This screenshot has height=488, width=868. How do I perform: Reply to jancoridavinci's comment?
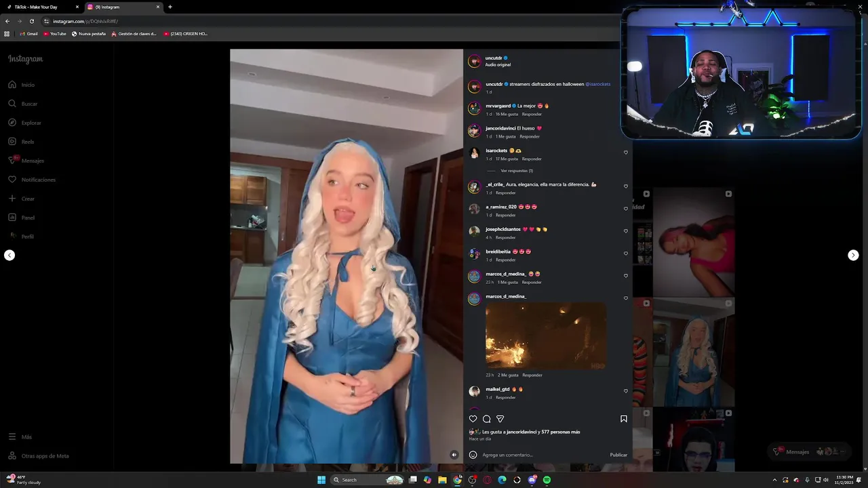tap(530, 136)
